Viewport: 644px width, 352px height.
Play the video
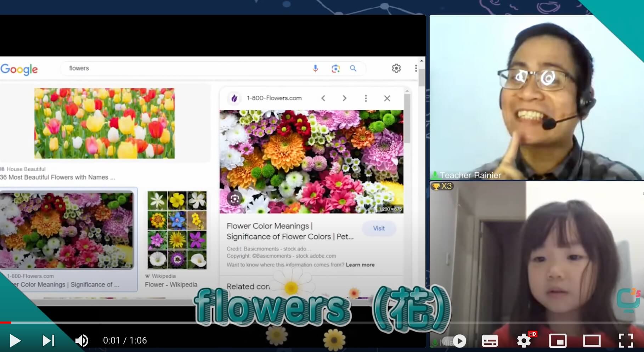(x=15, y=341)
